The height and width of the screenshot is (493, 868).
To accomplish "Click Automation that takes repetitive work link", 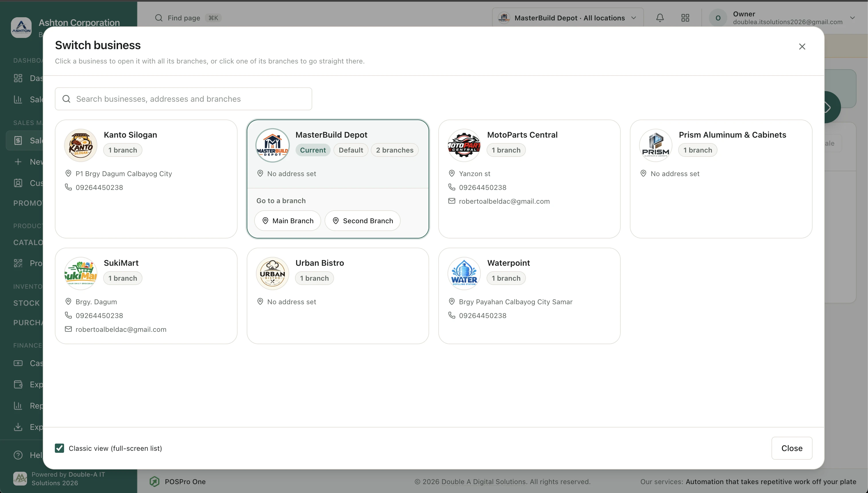I will [771, 482].
